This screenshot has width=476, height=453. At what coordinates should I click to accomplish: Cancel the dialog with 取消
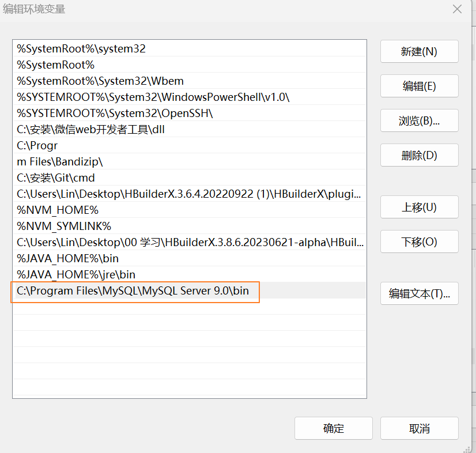point(419,429)
